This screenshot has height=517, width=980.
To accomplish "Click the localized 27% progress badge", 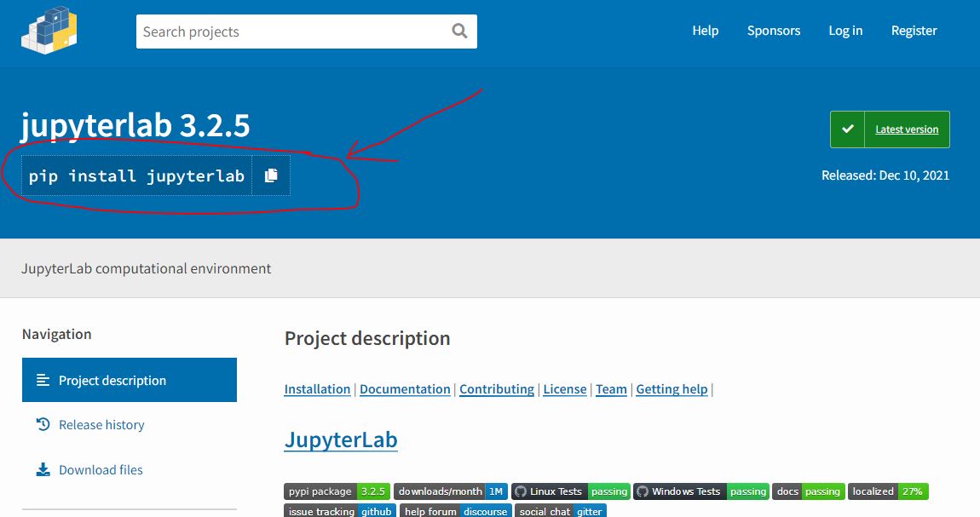I will pos(888,491).
